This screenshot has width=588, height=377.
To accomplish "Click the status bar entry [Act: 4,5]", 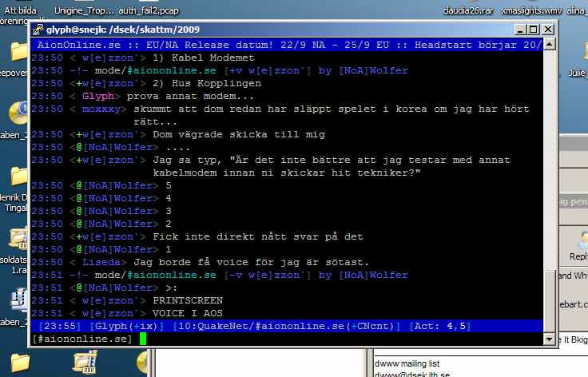I will click(x=439, y=326).
